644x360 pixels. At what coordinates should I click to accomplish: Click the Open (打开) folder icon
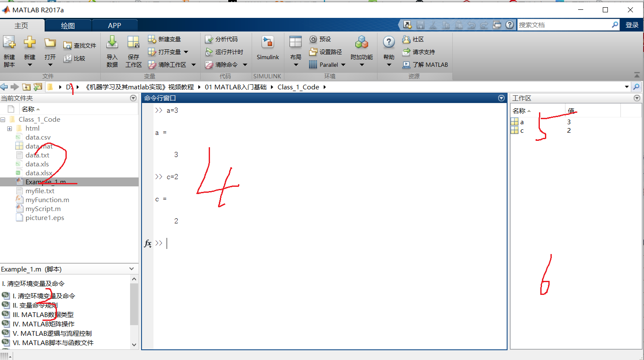[50, 43]
